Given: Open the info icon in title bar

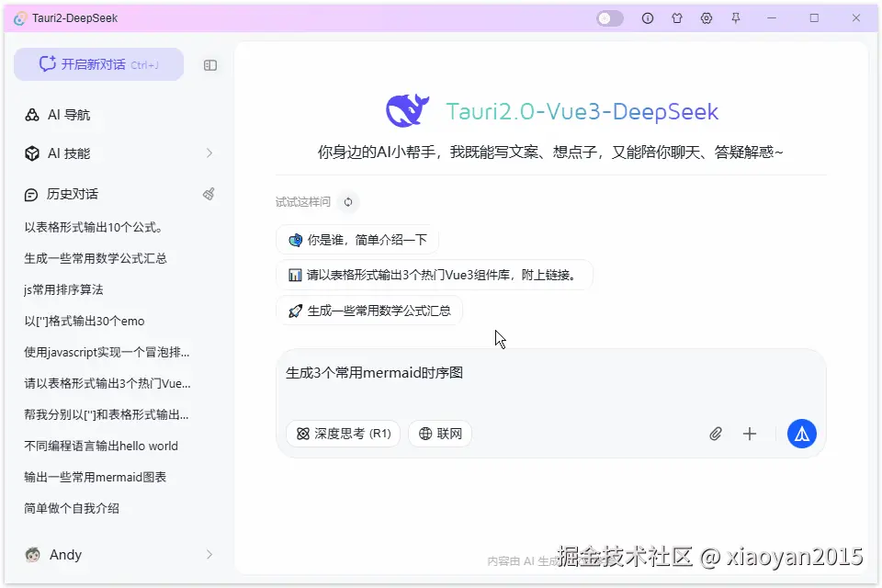Looking at the screenshot, I should 648,18.
